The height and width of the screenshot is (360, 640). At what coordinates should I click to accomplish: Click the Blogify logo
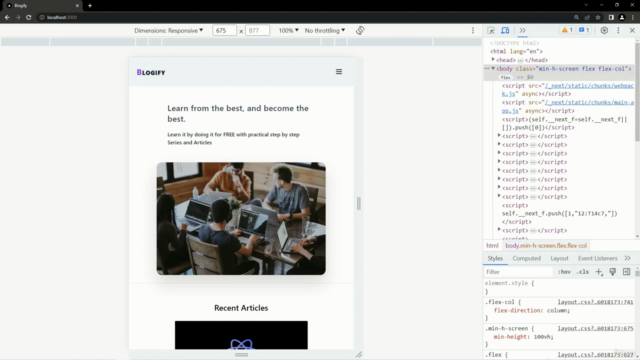[x=151, y=72]
